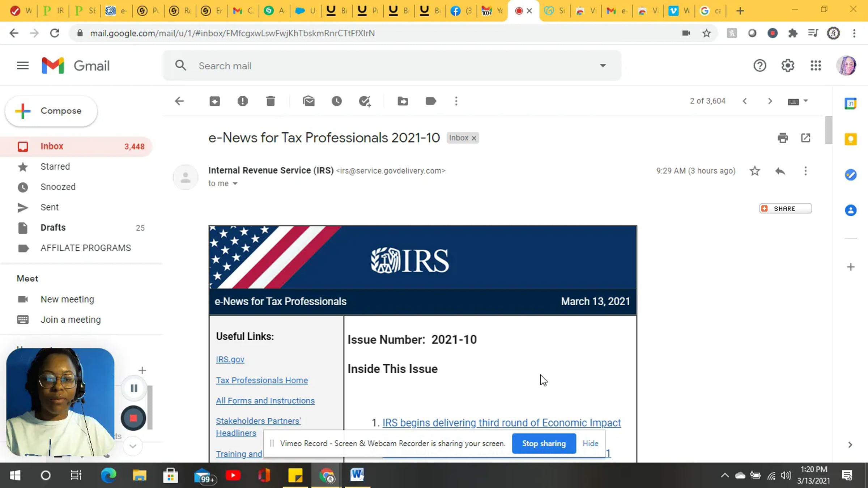Open search options dropdown arrow
The width and height of the screenshot is (868, 488).
[x=603, y=65]
